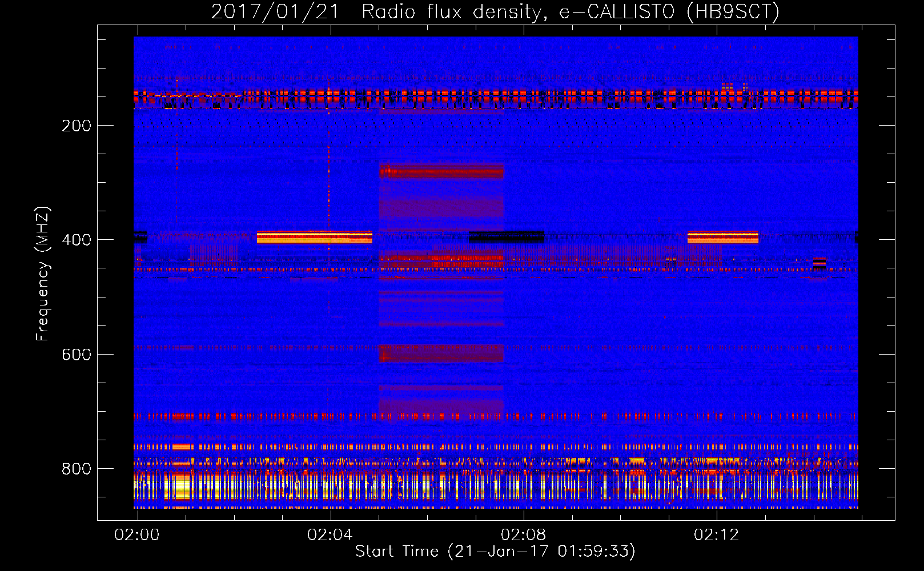924x571 pixels.
Task: Click the plot title 'Radio flux density, e-CALLISTO (HB9SCT)'
Action: 571,11
